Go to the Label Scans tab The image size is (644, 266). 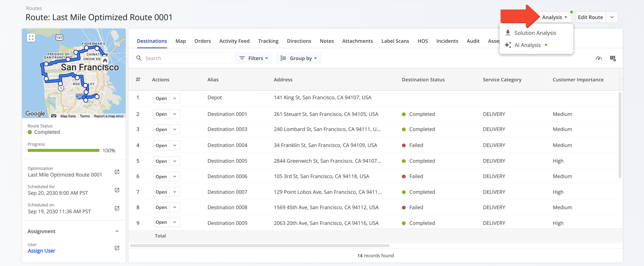(395, 41)
